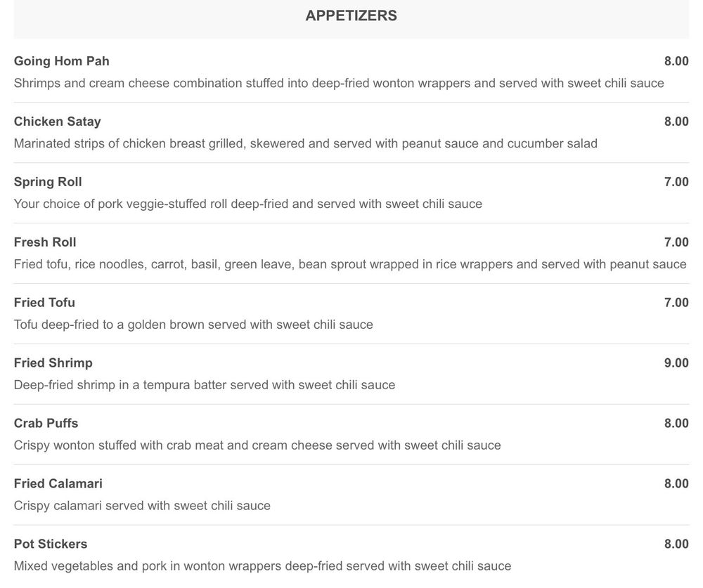Click the Fried Shrimp tempura batter description
This screenshot has width=703, height=588.
tap(205, 385)
